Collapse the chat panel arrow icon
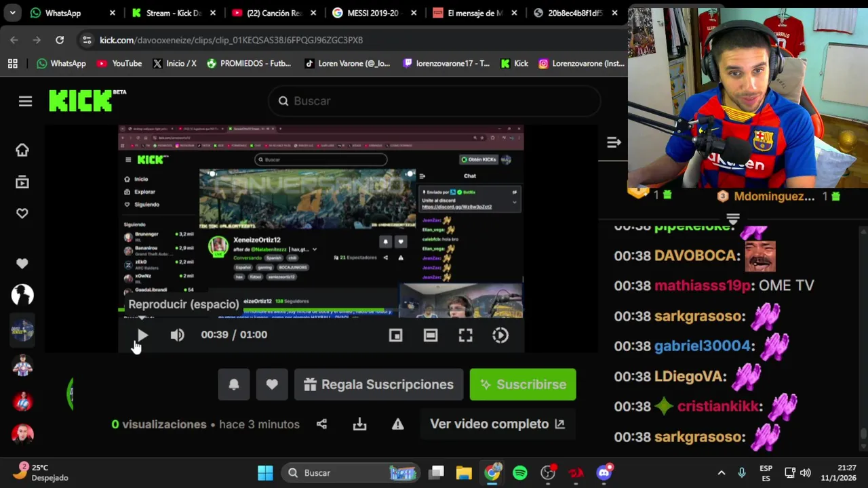The image size is (868, 488). click(x=614, y=142)
